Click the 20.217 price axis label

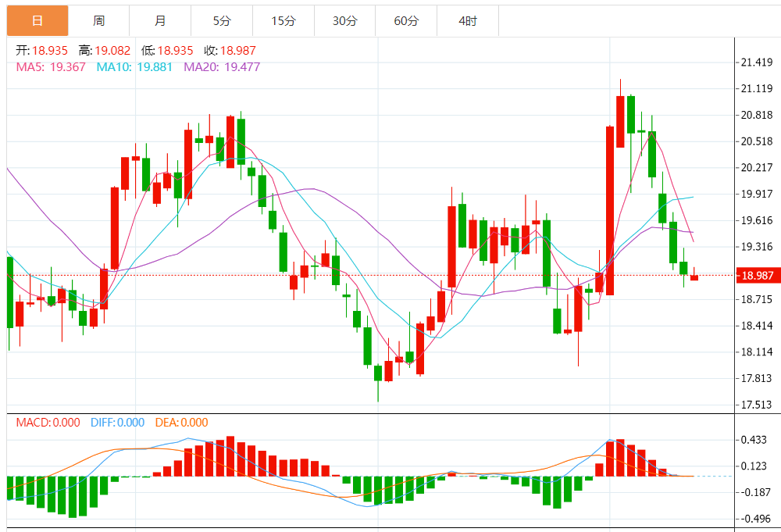click(x=757, y=167)
